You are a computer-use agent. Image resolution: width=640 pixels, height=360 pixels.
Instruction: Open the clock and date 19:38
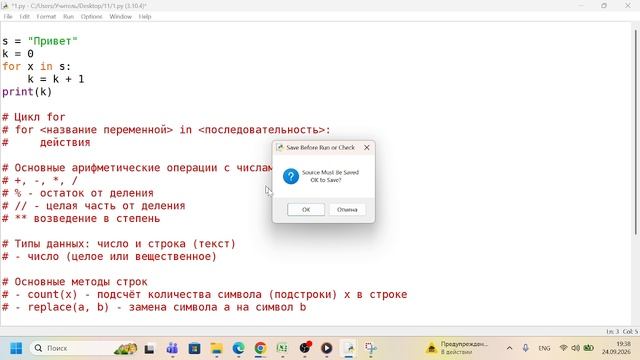[x=616, y=348]
